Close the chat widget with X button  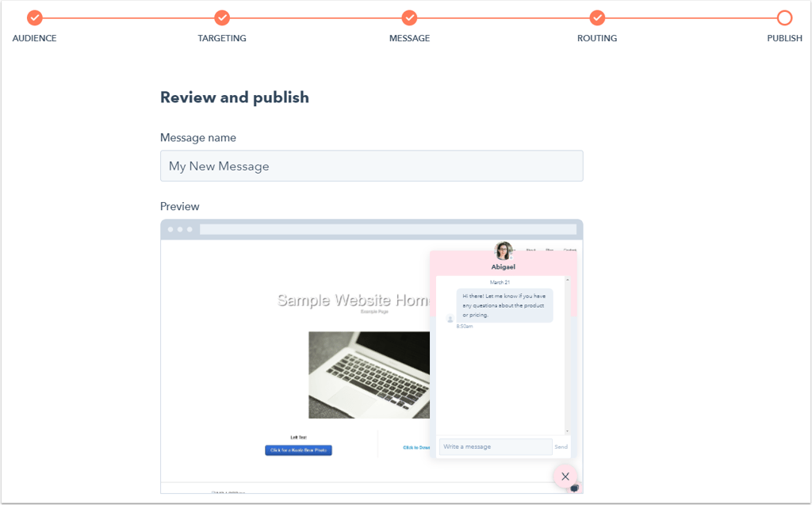(x=565, y=476)
